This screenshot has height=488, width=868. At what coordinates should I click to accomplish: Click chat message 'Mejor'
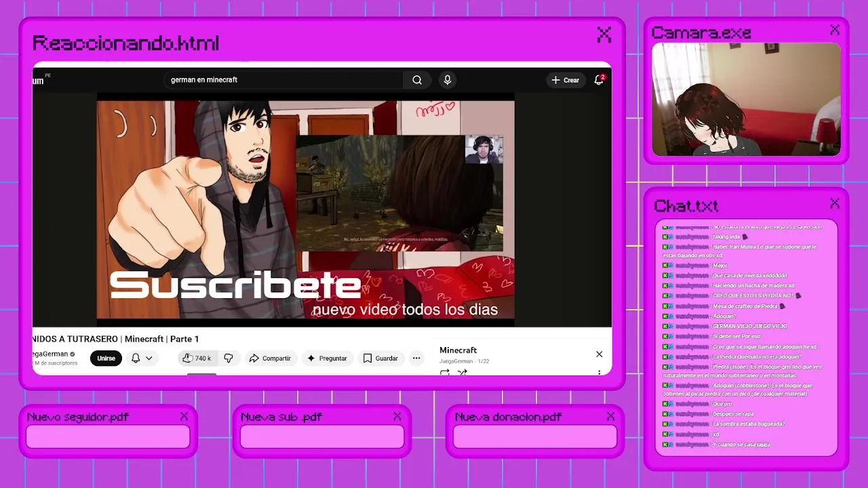[719, 266]
